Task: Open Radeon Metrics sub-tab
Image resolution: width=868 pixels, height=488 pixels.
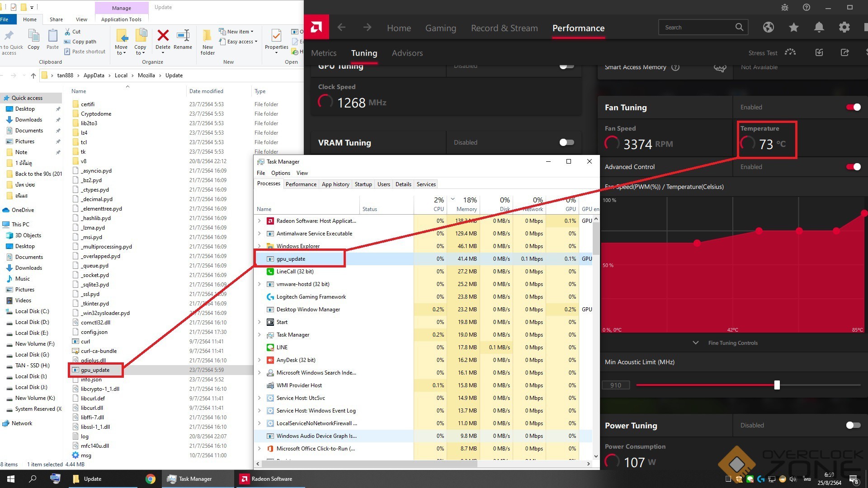Action: point(324,53)
